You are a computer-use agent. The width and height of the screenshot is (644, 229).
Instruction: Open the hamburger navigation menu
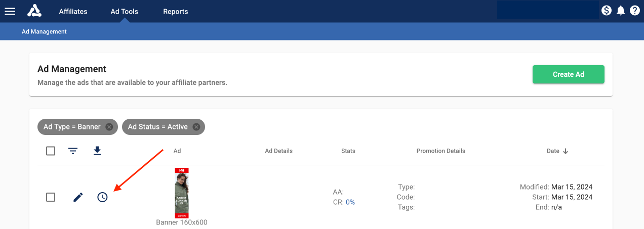coord(10,11)
